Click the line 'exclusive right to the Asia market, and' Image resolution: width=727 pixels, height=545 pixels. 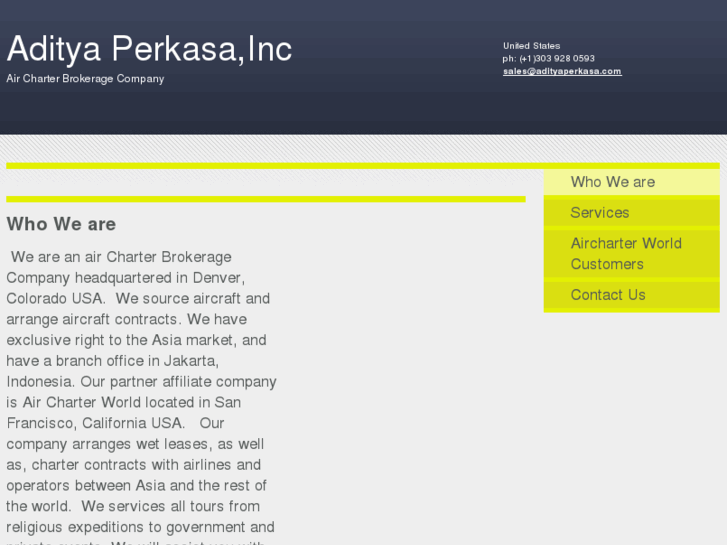pyautogui.click(x=136, y=340)
